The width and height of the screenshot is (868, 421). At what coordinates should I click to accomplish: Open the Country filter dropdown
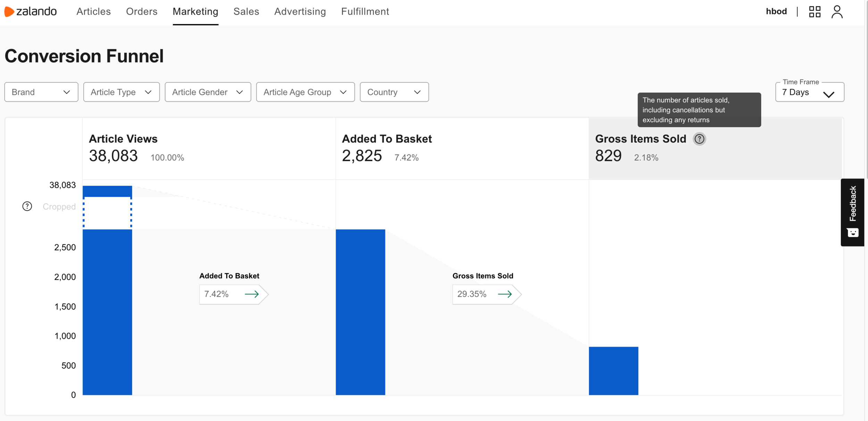pos(394,92)
